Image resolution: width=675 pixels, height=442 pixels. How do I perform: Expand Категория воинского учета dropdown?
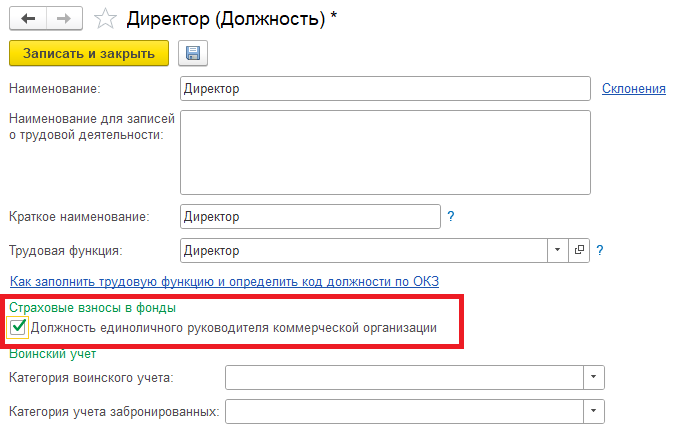(594, 377)
